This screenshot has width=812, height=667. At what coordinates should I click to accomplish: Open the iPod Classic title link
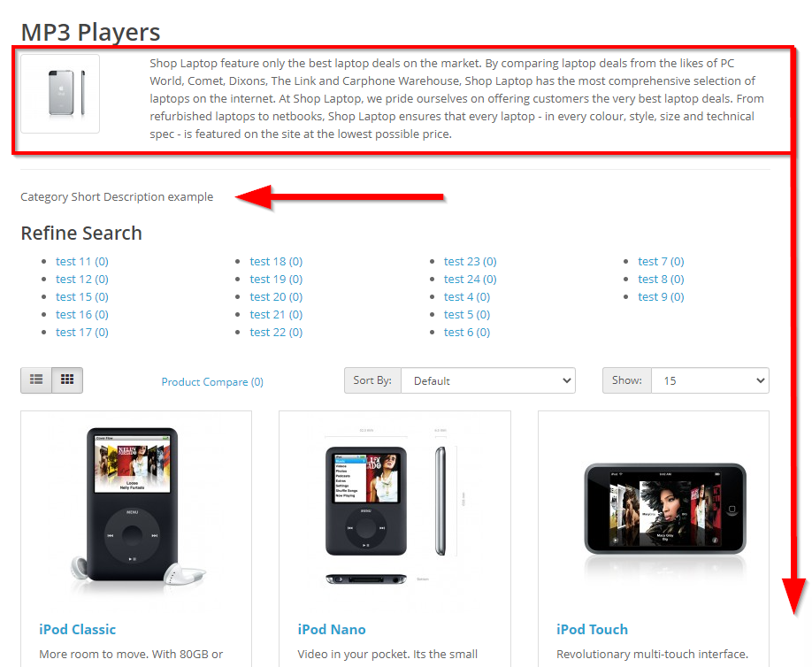pyautogui.click(x=77, y=629)
